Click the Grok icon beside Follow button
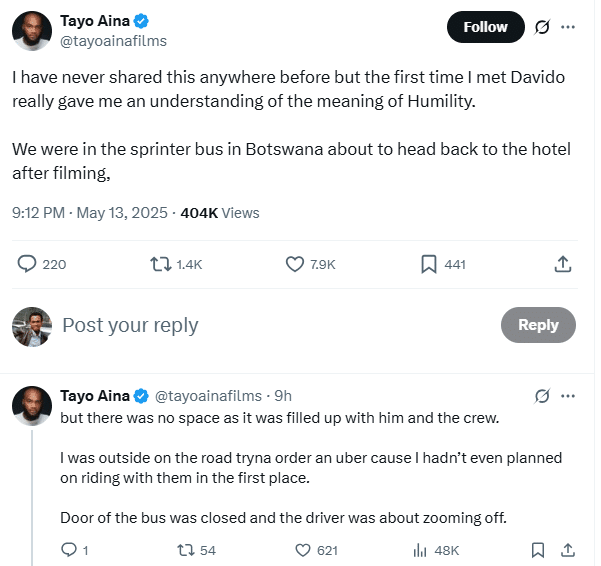 pyautogui.click(x=543, y=27)
